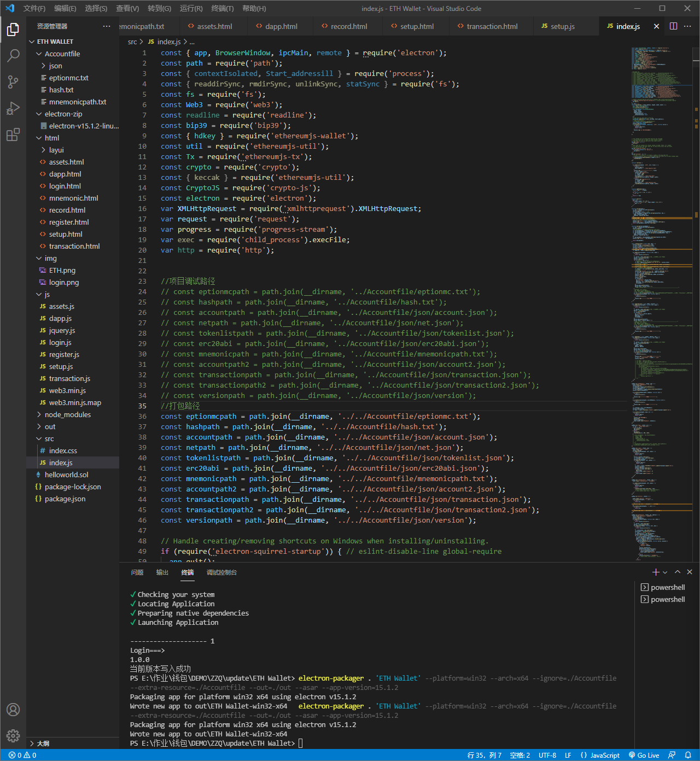Screen dimensions: 700x761
Task: Click the VS Code logo icon
Action: [10, 8]
